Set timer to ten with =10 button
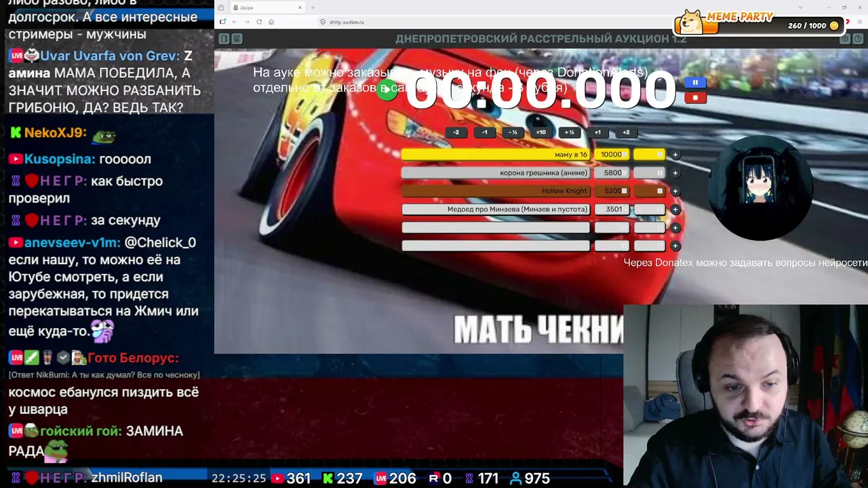The width and height of the screenshot is (868, 488). [x=541, y=133]
